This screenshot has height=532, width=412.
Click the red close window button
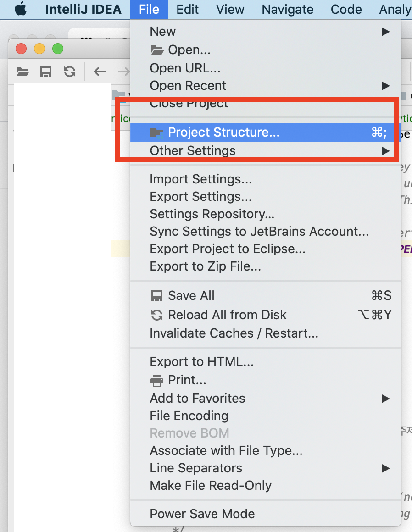21,49
